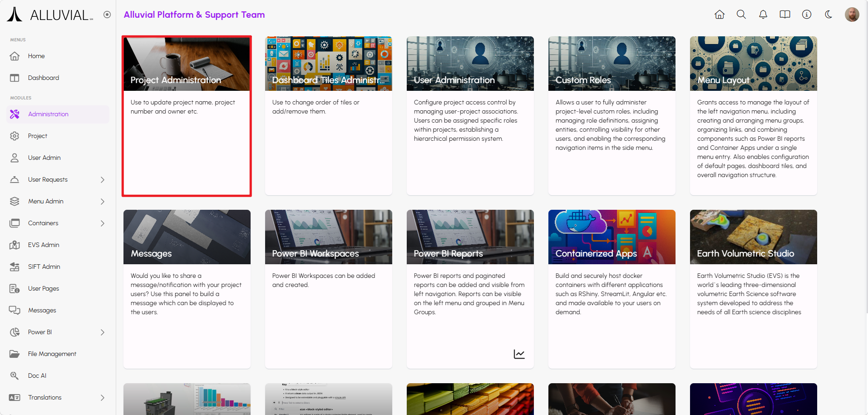The image size is (868, 415).
Task: Click the User Requests bell-tray icon
Action: pos(15,179)
